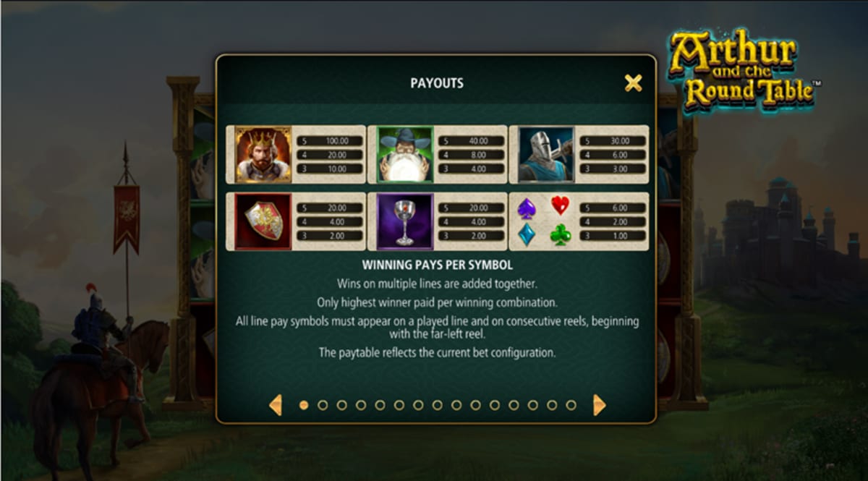The image size is (868, 481).
Task: Select the last page indicator dot
Action: pyautogui.click(x=571, y=405)
